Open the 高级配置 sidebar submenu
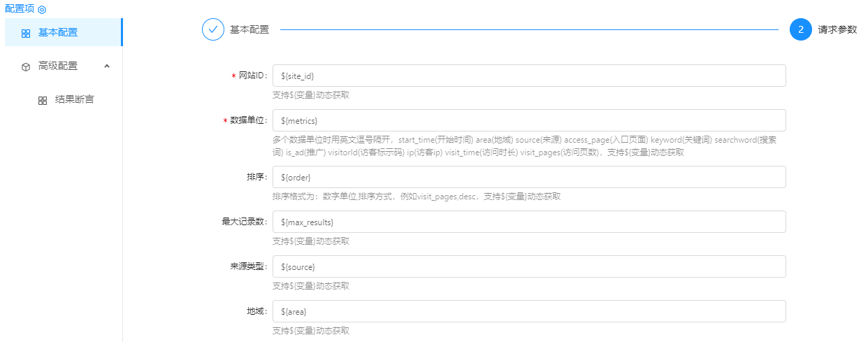The image size is (868, 342). [58, 66]
